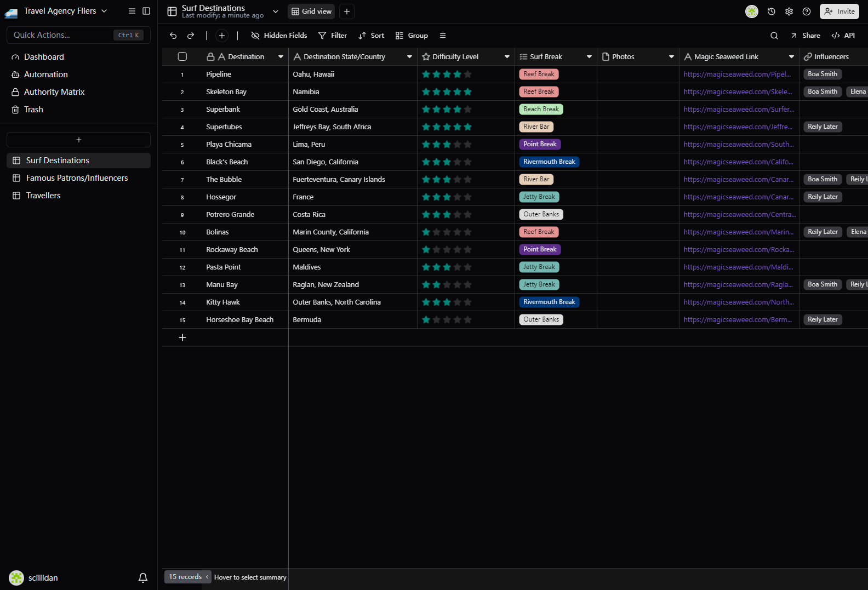Click the text icon in Destination State/Country header
Screen dimensions: 868x590
point(297,57)
